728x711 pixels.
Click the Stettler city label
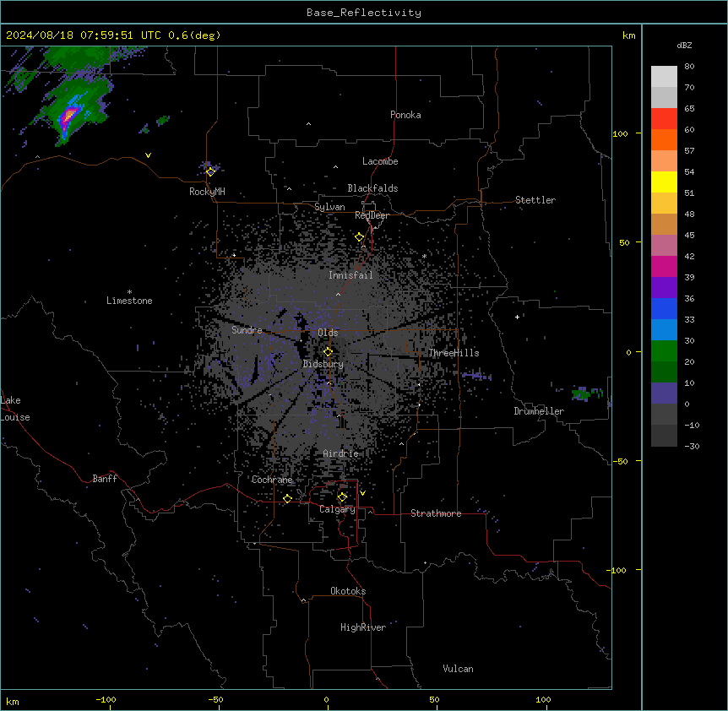(535, 200)
